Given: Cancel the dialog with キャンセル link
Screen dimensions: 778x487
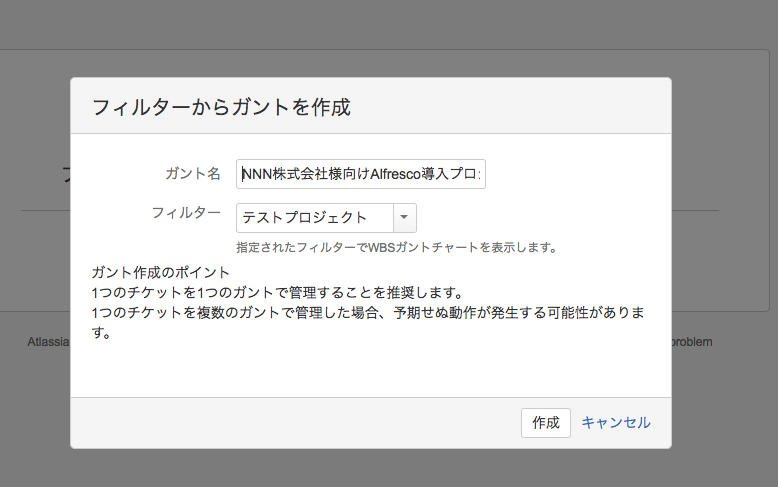Looking at the screenshot, I should coord(616,423).
